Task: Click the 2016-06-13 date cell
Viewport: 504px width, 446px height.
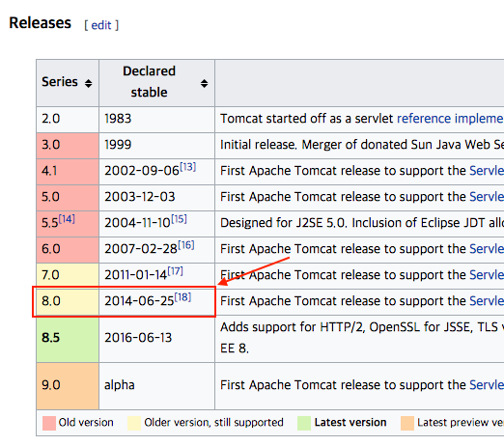Action: pyautogui.click(x=156, y=339)
